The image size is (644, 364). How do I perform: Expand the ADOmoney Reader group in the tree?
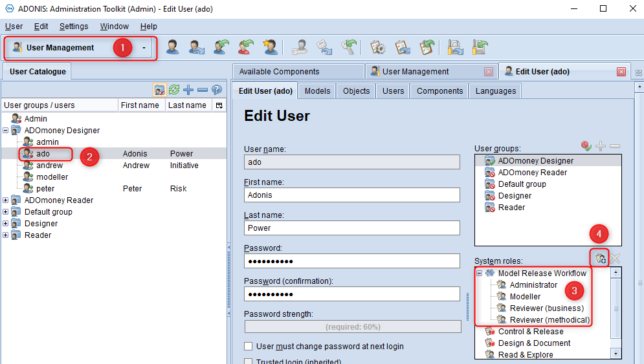pos(5,200)
